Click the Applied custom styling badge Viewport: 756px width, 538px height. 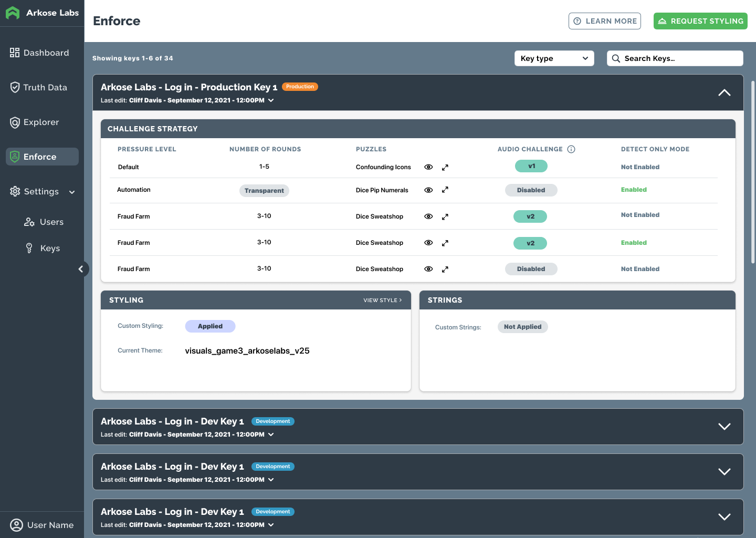[x=210, y=326]
